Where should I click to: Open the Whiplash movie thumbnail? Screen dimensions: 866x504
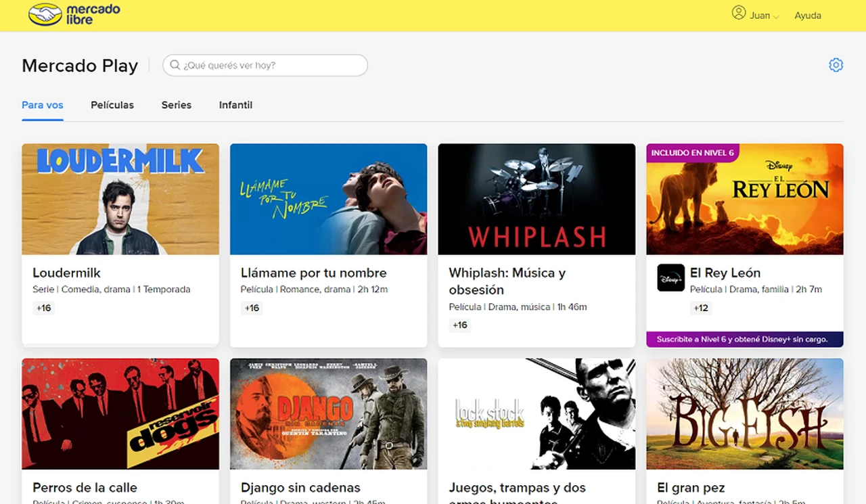pyautogui.click(x=537, y=198)
